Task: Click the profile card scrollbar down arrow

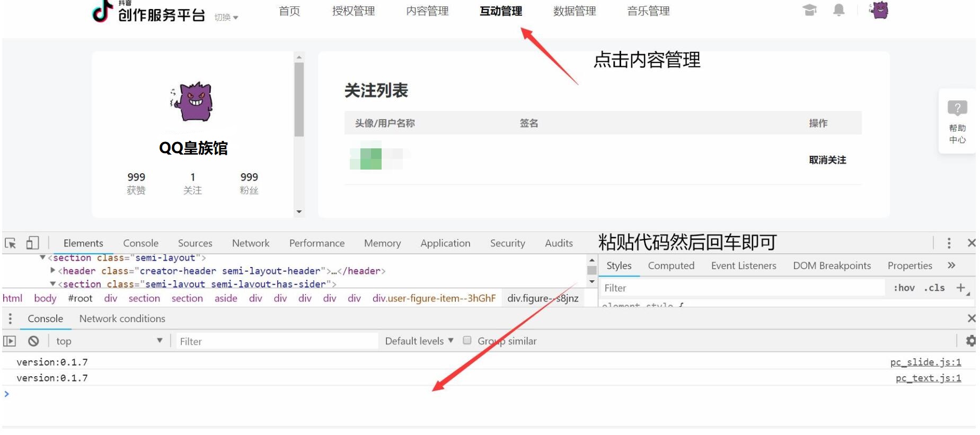Action: 299,211
